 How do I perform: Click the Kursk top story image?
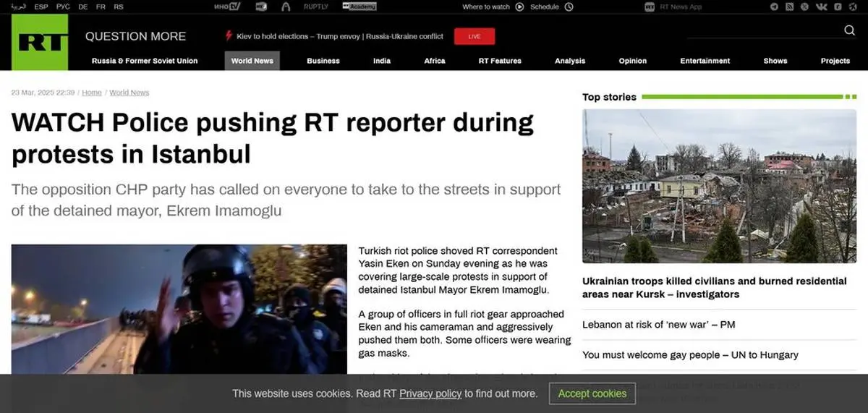click(719, 186)
